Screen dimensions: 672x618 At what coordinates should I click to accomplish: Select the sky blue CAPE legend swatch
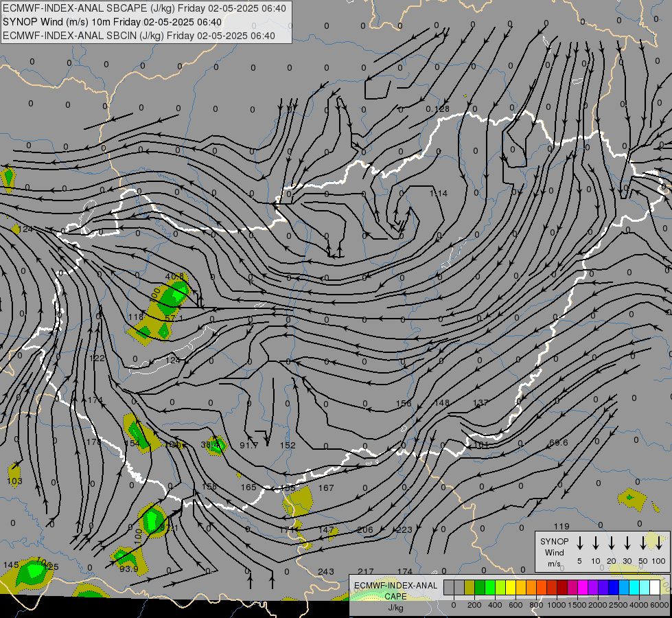623,588
